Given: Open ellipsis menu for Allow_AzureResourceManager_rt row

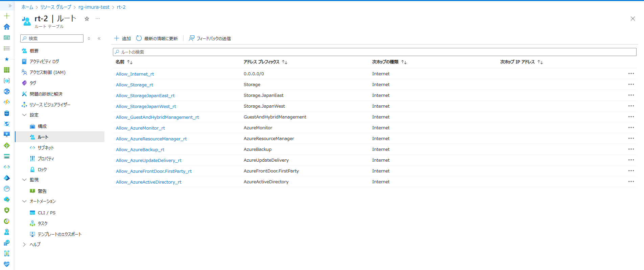Looking at the screenshot, I should click(x=631, y=138).
